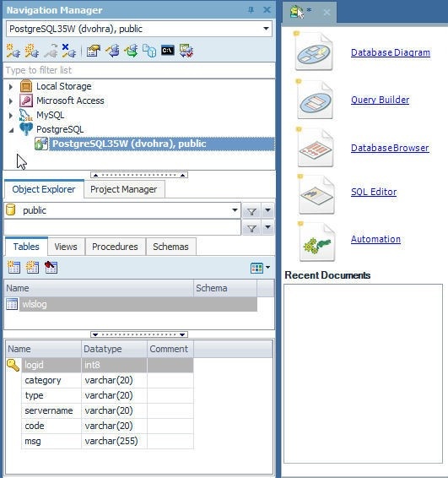
Task: Open the arrow next to public filter funnel
Action: tap(267, 210)
